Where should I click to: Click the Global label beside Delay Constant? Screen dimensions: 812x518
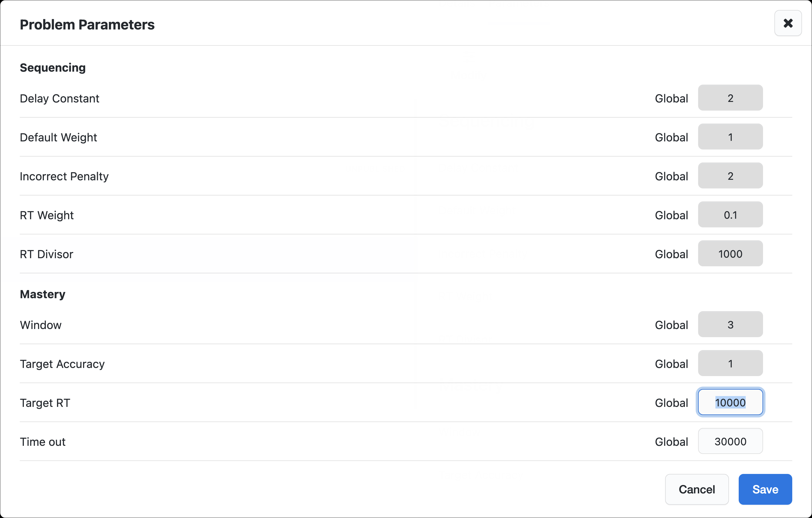click(x=671, y=98)
